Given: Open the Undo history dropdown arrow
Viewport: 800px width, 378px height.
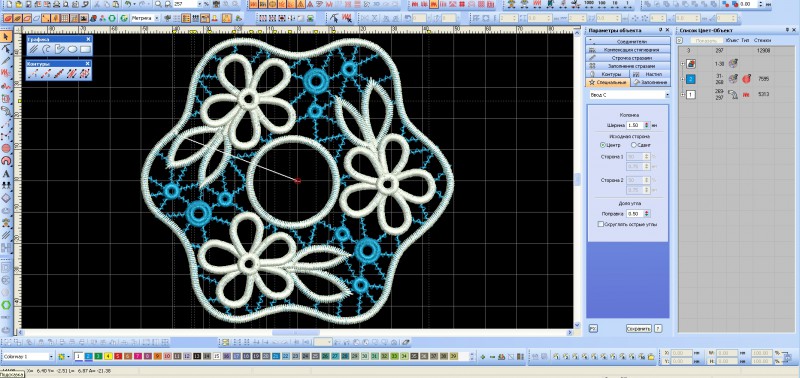Looking at the screenshot, I should [x=134, y=4].
